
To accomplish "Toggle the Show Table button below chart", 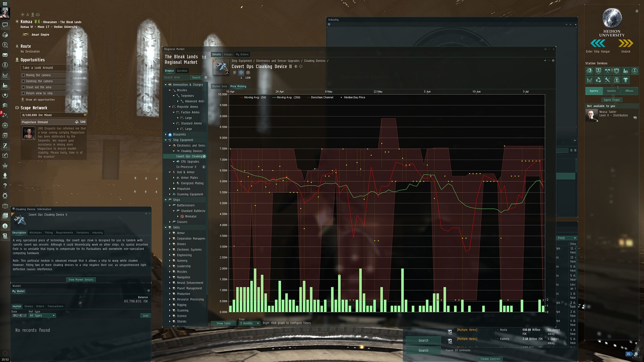I will tap(223, 323).
